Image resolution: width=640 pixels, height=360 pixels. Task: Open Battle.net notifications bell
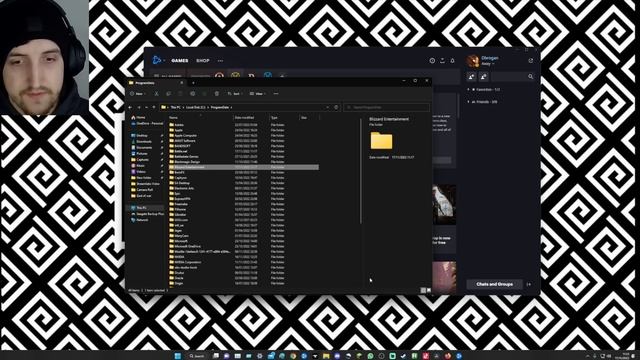point(452,60)
